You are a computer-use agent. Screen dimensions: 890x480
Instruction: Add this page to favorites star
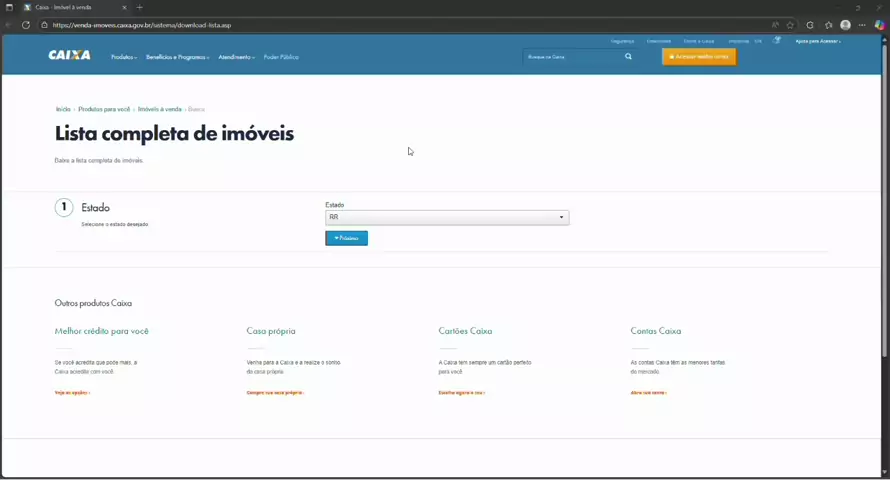coord(790,25)
